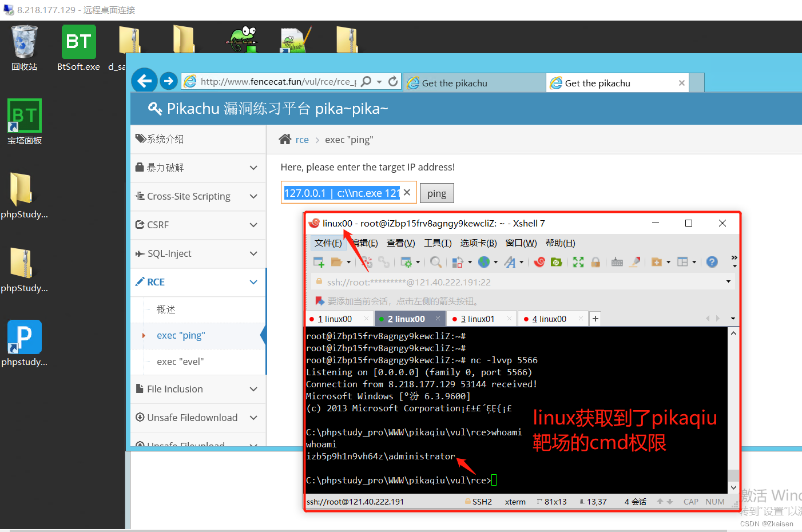Close the active 'Get the pikachu' browser tab
The width and height of the screenshot is (802, 532).
point(682,83)
